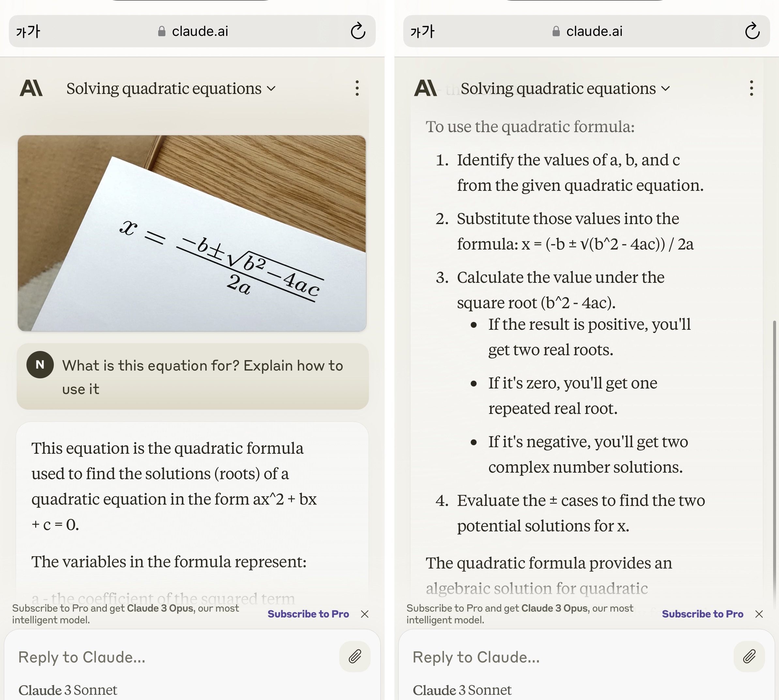Open the quadratic formula image attachment
The width and height of the screenshot is (779, 700).
tap(191, 233)
